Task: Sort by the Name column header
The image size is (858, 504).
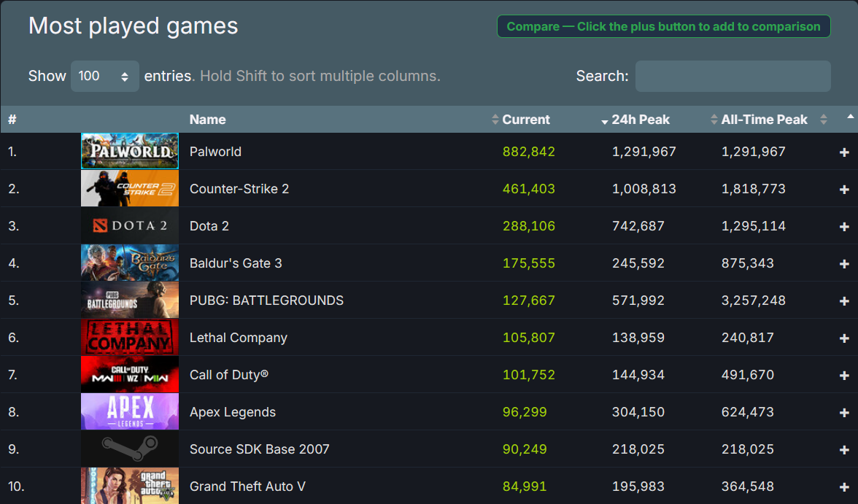Action: click(207, 120)
